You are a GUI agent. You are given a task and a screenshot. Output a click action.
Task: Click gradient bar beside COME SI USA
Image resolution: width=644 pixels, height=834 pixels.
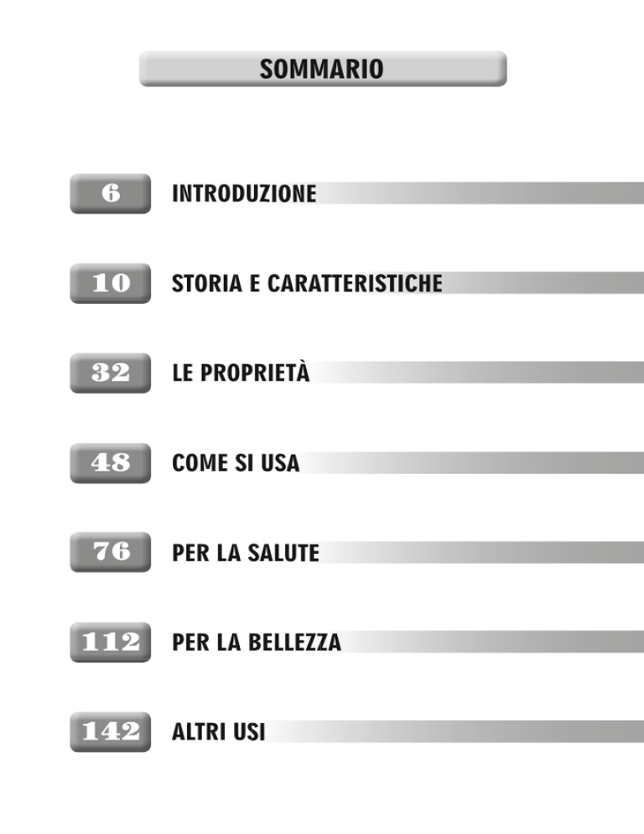472,463
